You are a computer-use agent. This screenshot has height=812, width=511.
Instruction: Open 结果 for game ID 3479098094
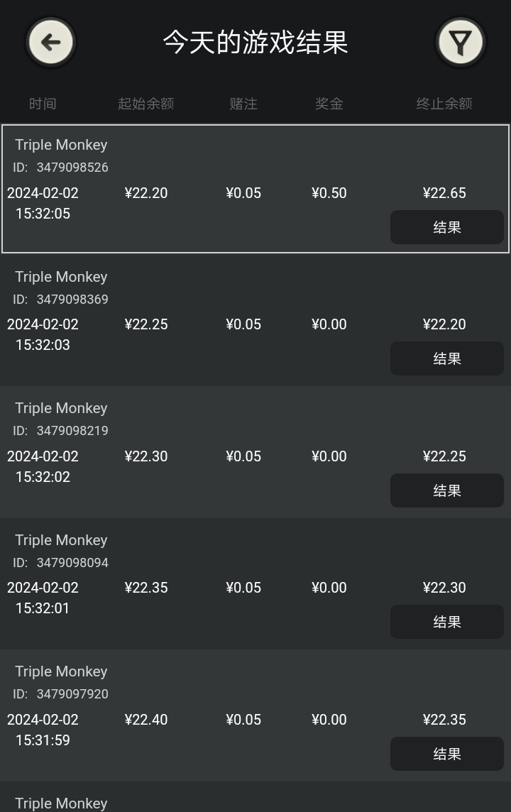coord(447,622)
